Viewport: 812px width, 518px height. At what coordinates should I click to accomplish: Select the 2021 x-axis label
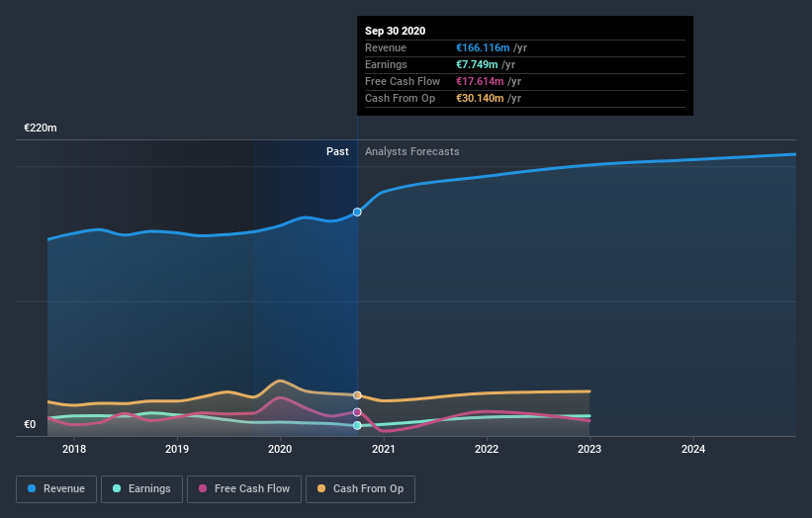pos(383,449)
